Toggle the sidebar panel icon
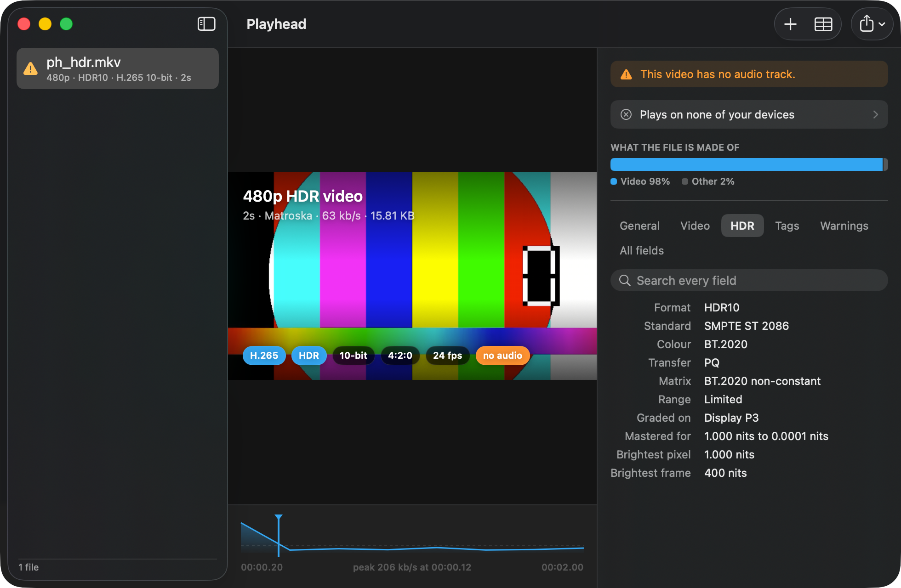 [x=206, y=24]
